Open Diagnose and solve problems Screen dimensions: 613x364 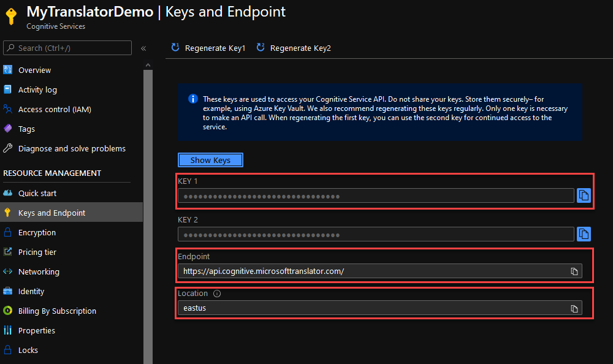(71, 148)
